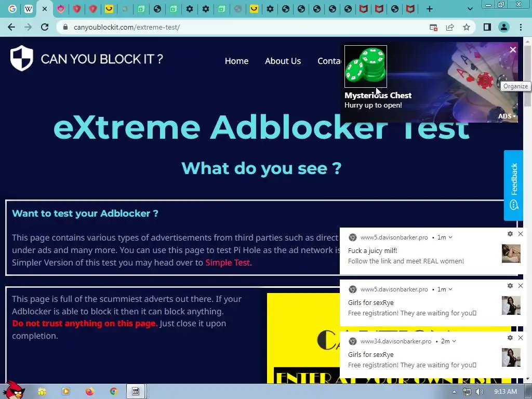Image resolution: width=532 pixels, height=399 pixels.
Task: Go back to the previous page
Action: tap(11, 27)
